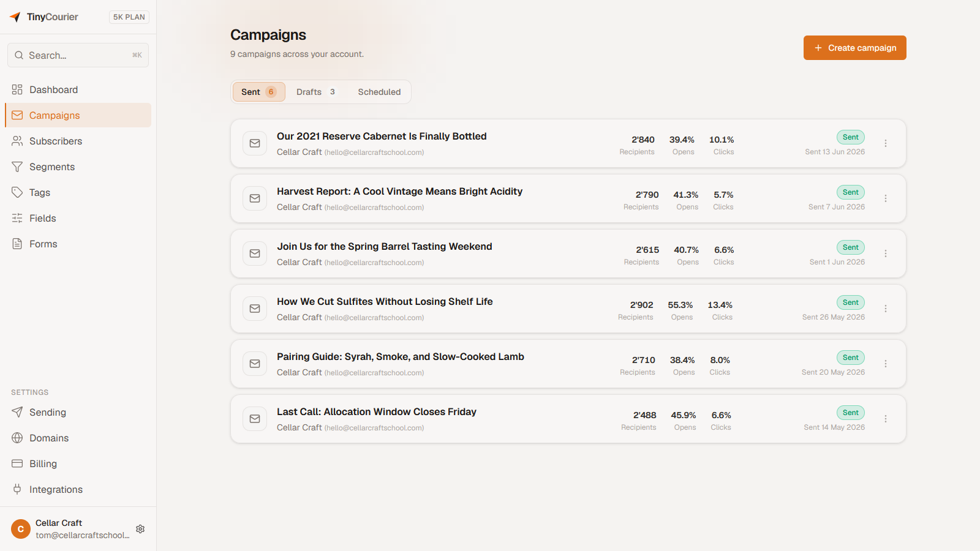Open 'Harvest Report: A Cool Vintage' campaign

point(399,191)
